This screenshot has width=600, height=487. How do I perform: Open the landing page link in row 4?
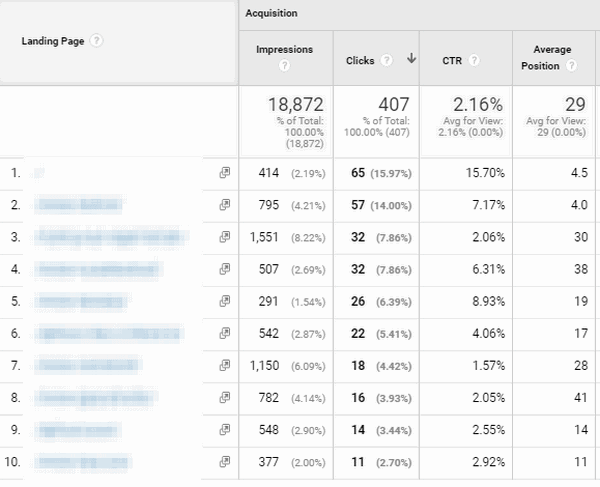point(99,269)
